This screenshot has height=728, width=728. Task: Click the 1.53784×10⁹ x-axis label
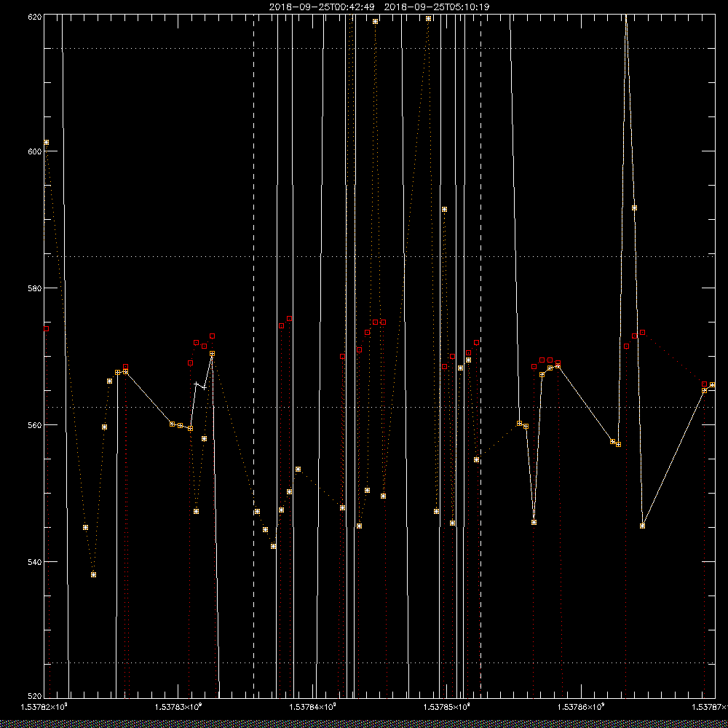(313, 707)
